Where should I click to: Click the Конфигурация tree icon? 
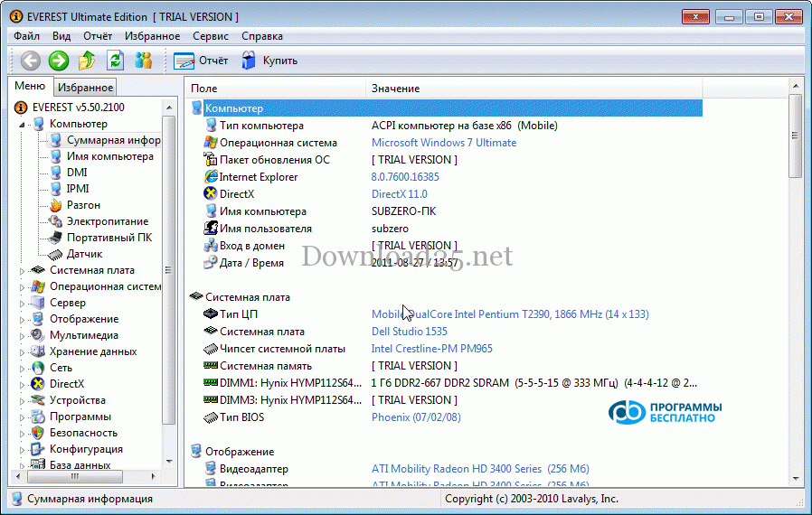click(x=38, y=449)
